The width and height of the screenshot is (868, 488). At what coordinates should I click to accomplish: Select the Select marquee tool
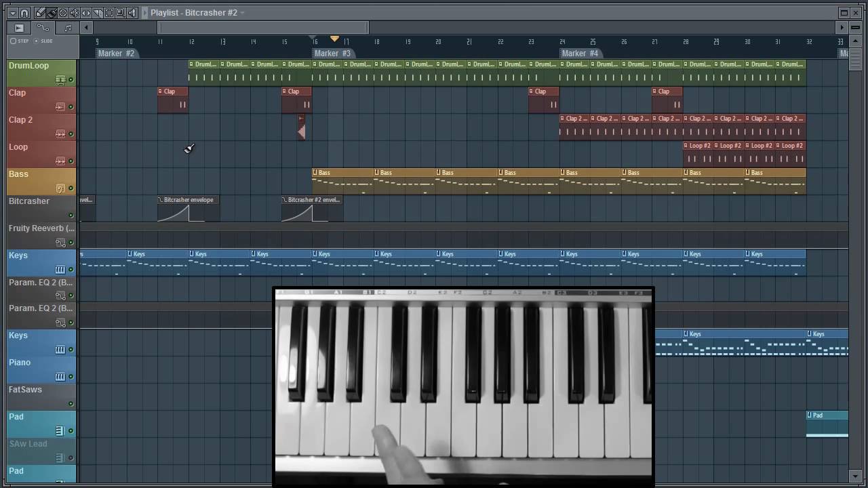point(109,13)
